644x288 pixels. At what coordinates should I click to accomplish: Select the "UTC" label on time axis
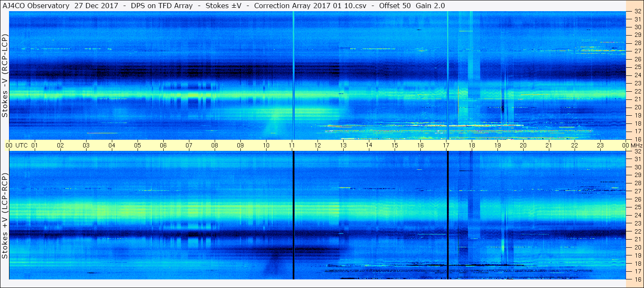(x=21, y=145)
